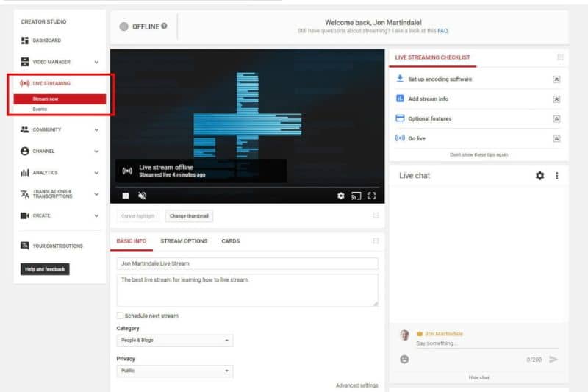The width and height of the screenshot is (588, 392).
Task: Expand the Create section
Action: tap(96, 215)
